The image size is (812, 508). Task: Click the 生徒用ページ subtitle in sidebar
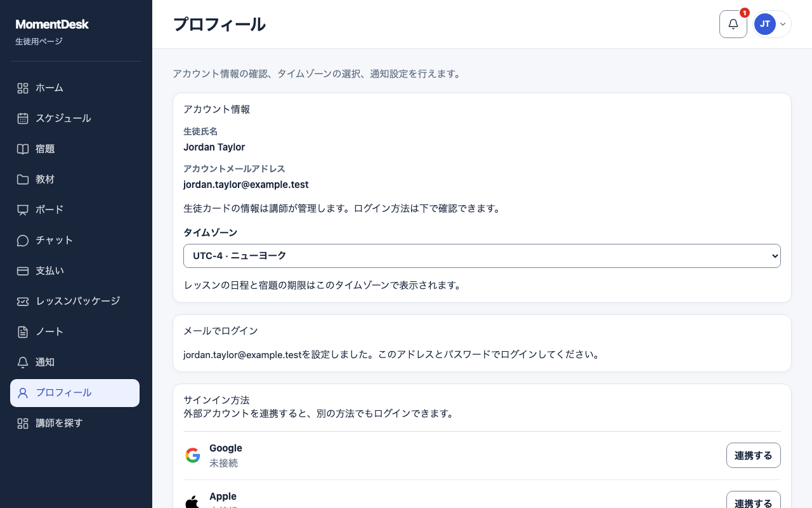click(x=39, y=42)
